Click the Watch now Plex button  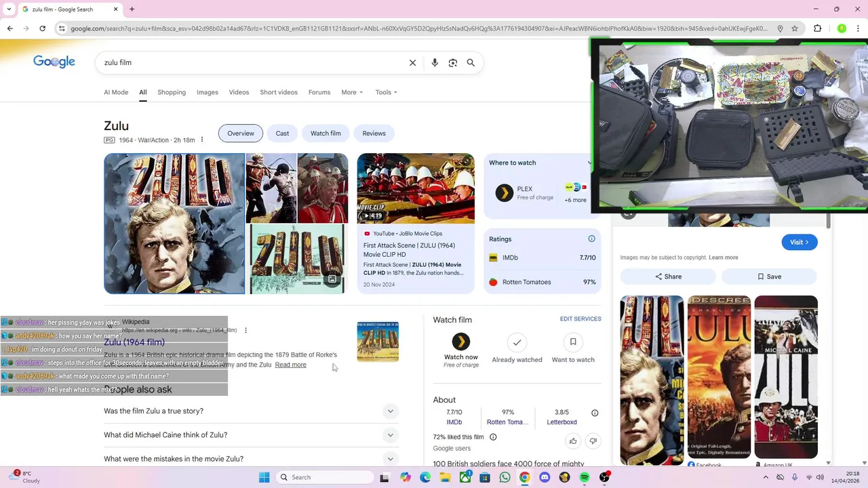click(461, 350)
